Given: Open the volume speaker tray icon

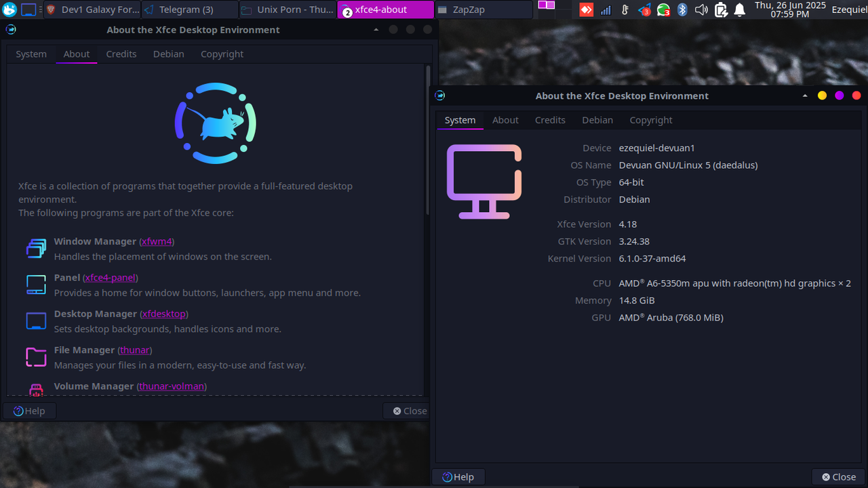Looking at the screenshot, I should 702,9.
